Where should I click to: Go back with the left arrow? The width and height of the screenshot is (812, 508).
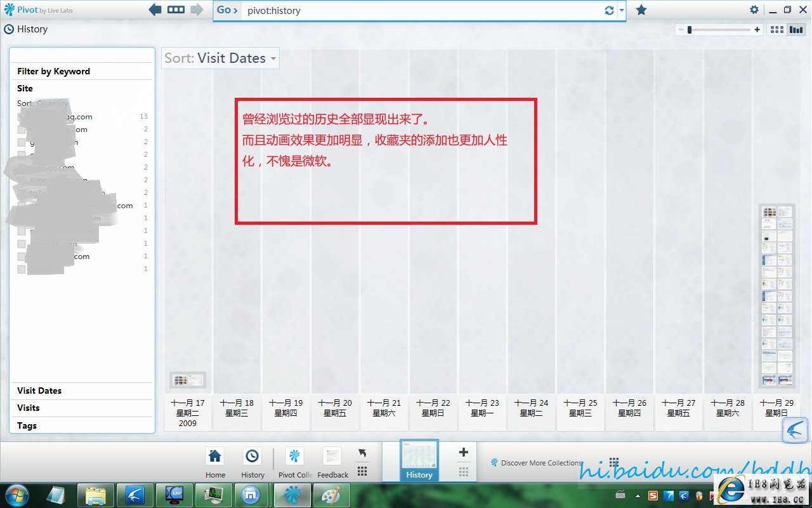(x=155, y=10)
